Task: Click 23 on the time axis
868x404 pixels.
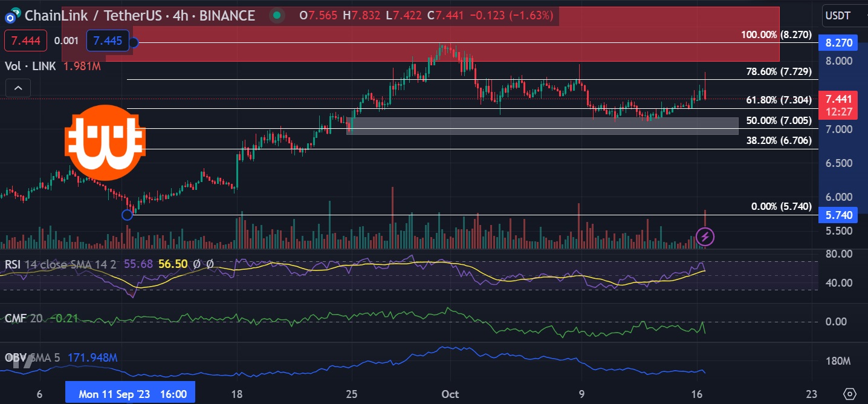Action: 811,394
